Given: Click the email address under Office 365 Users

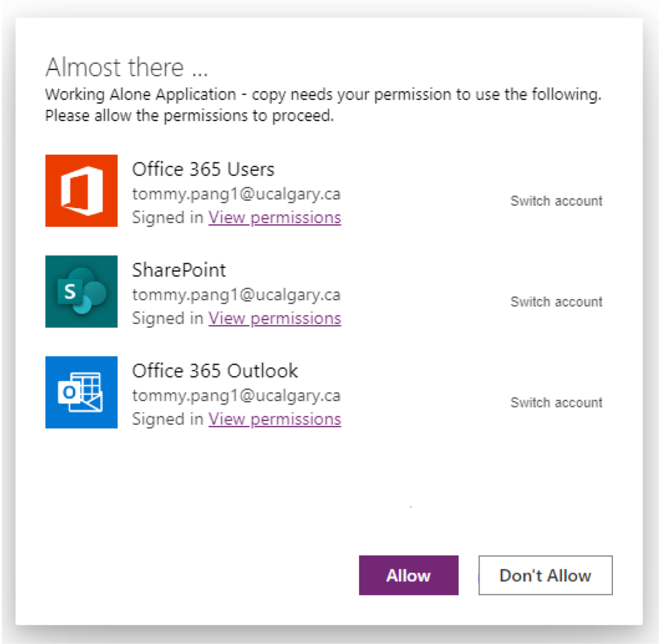Looking at the screenshot, I should click(x=236, y=194).
